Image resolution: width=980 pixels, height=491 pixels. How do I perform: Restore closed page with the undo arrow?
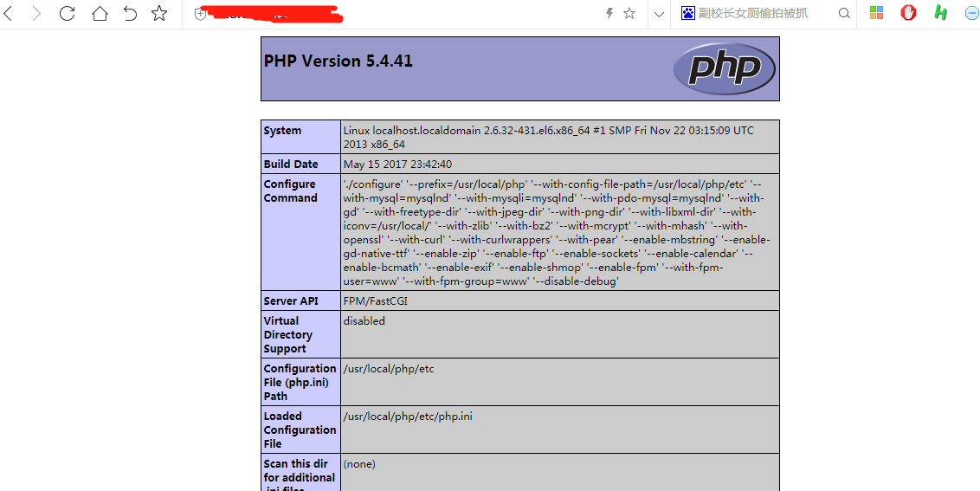pos(130,13)
